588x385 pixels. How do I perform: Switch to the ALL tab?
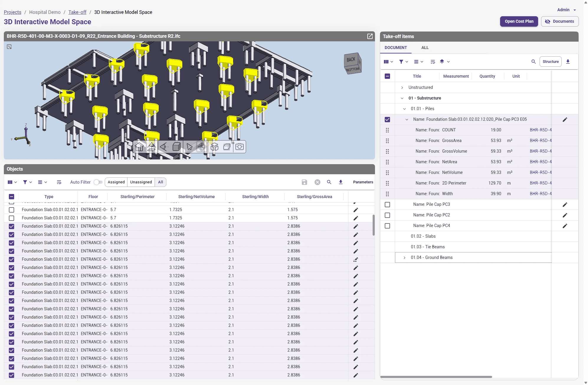tap(425, 48)
